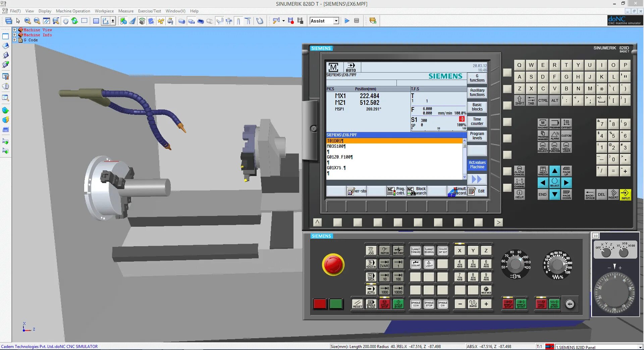Viewport: 644px width, 350px height.
Task: Toggle SPINDLE CCW key
Action: 416,304
